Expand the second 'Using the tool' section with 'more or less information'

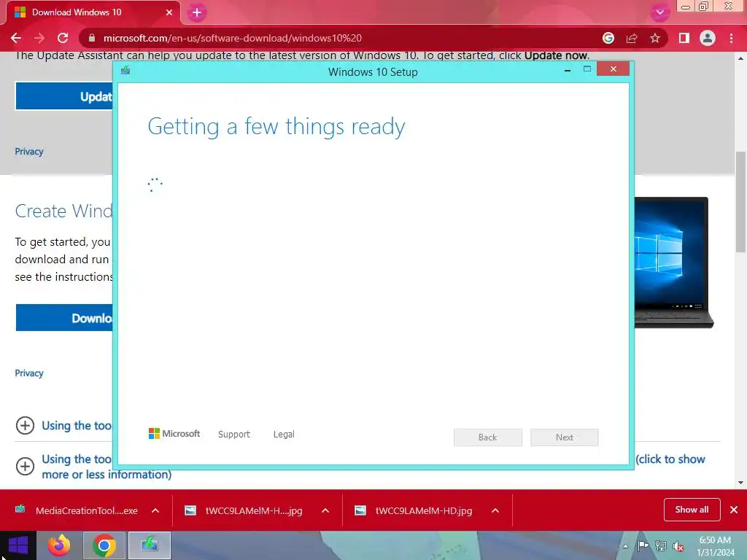(x=26, y=466)
